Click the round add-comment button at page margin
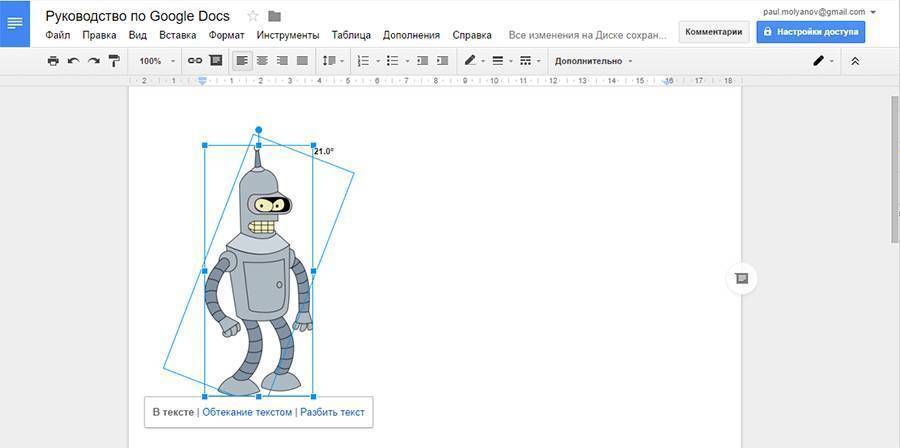Image resolution: width=900 pixels, height=448 pixels. click(x=741, y=278)
